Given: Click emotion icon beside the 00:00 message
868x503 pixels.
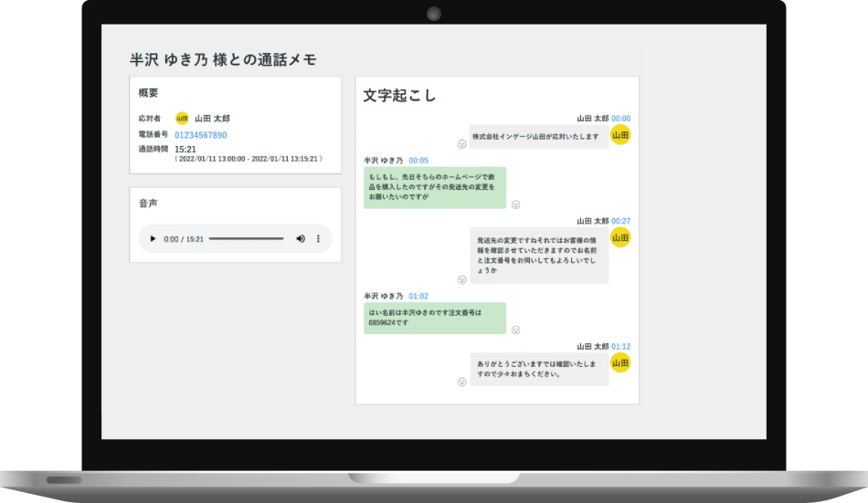Looking at the screenshot, I should pyautogui.click(x=461, y=144).
